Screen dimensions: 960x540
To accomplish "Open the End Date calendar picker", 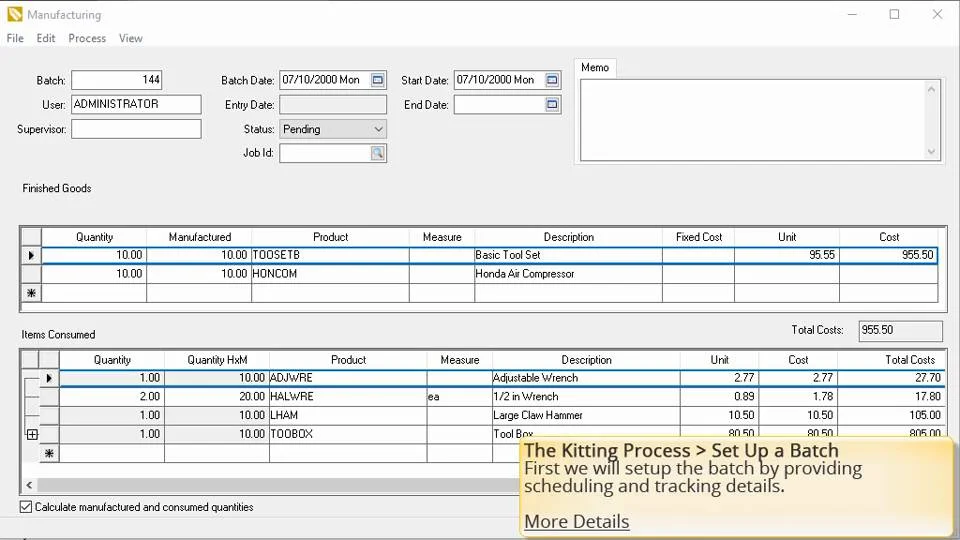I will [x=552, y=104].
